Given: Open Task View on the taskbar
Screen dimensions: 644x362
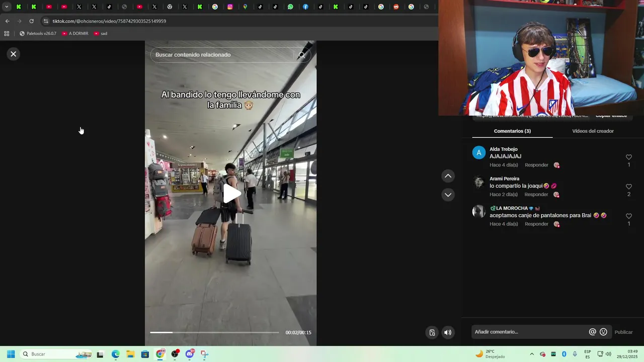Looking at the screenshot, I should click(100, 354).
